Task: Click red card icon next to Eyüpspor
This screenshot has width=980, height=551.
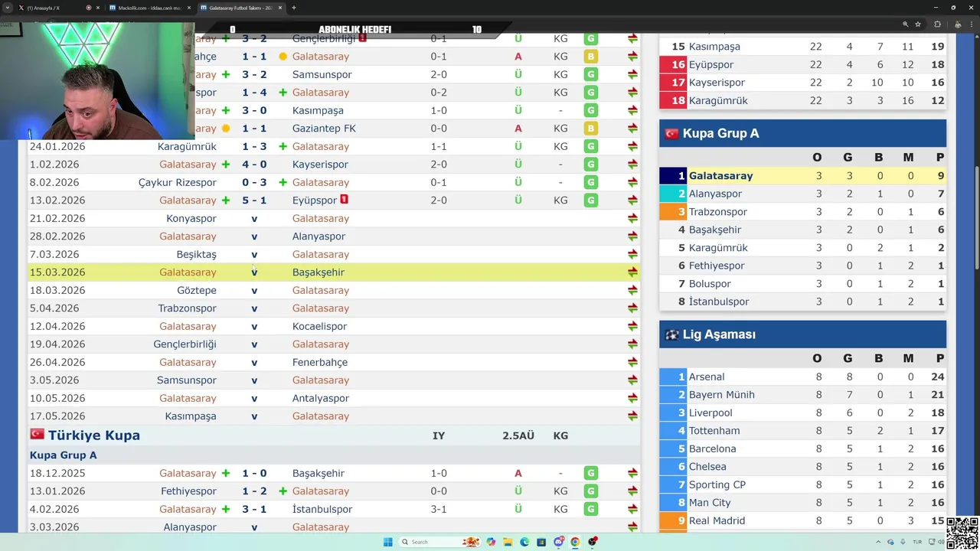Action: pyautogui.click(x=345, y=199)
